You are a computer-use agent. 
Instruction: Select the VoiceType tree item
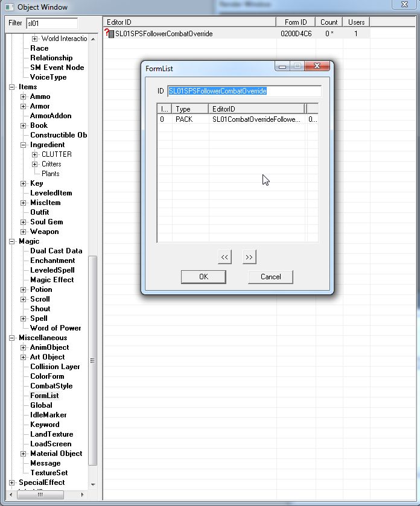48,77
